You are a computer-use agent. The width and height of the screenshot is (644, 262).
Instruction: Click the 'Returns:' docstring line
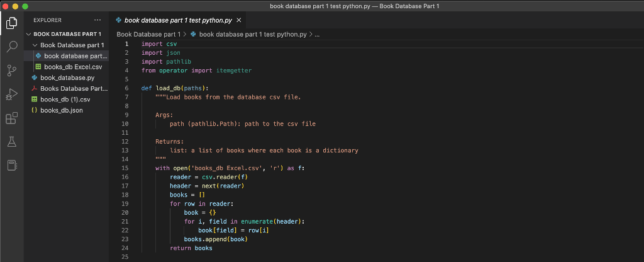coord(170,142)
